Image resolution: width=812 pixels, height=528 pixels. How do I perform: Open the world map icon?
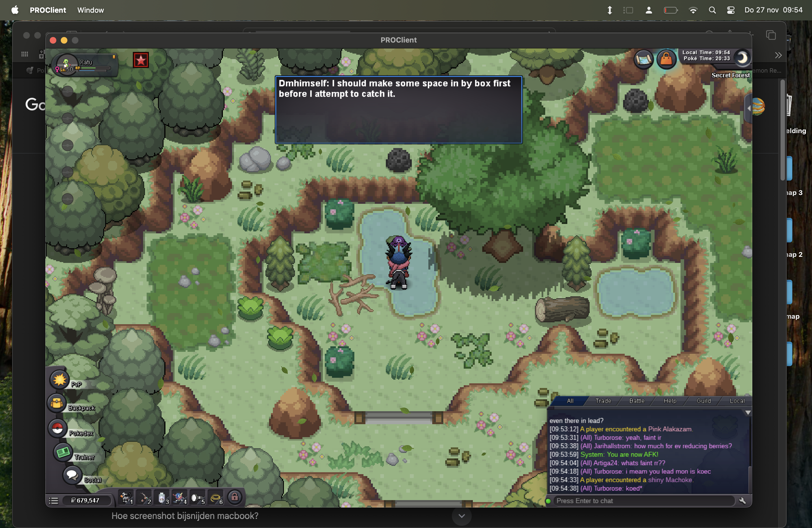pyautogui.click(x=644, y=59)
